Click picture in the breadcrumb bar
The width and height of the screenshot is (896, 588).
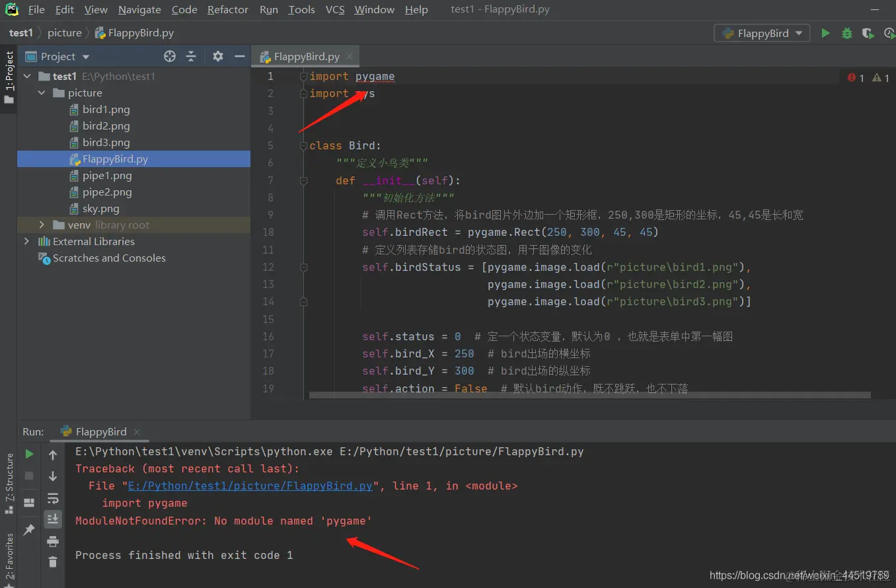point(65,33)
